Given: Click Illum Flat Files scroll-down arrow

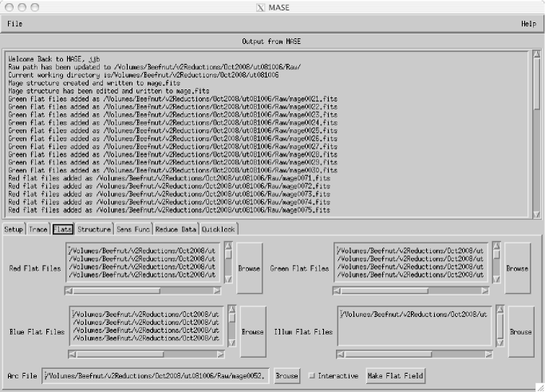Looking at the screenshot, I should tap(500, 343).
